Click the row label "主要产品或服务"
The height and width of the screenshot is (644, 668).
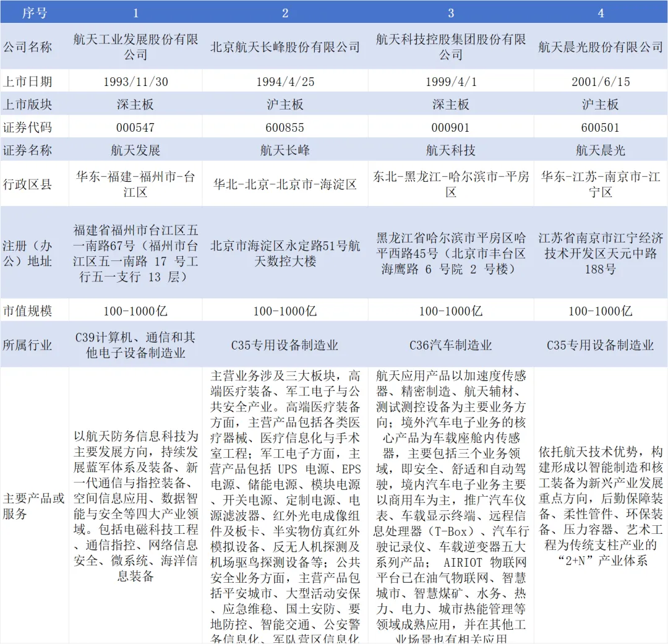[33, 505]
